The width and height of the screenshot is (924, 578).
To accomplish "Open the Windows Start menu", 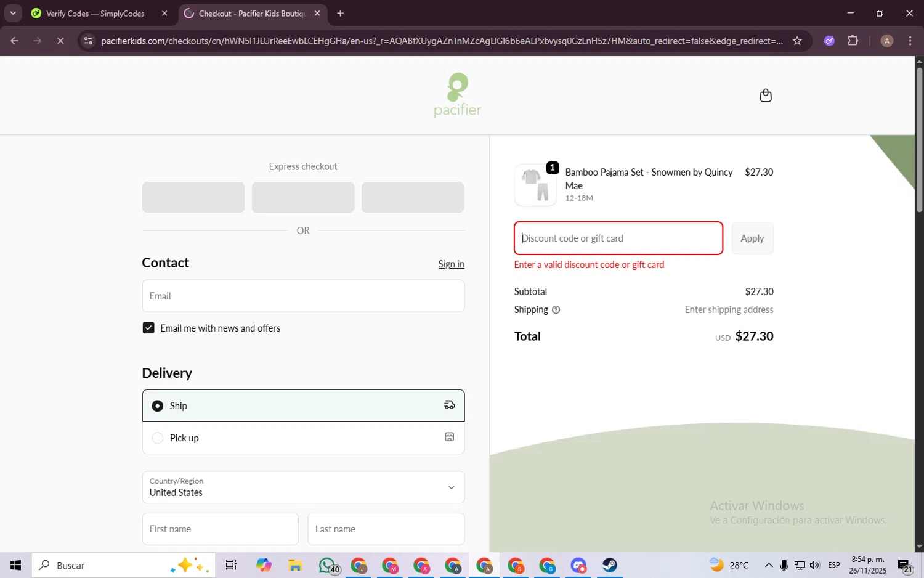I will pos(15,565).
